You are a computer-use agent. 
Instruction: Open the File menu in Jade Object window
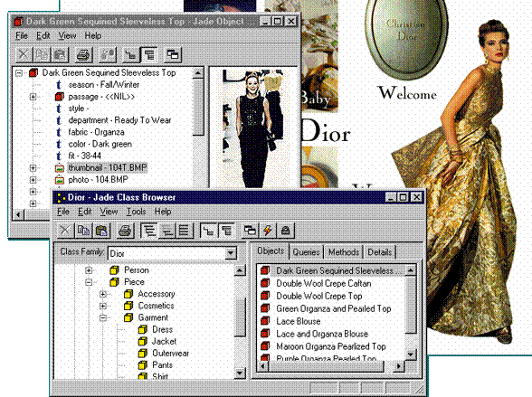(x=22, y=35)
